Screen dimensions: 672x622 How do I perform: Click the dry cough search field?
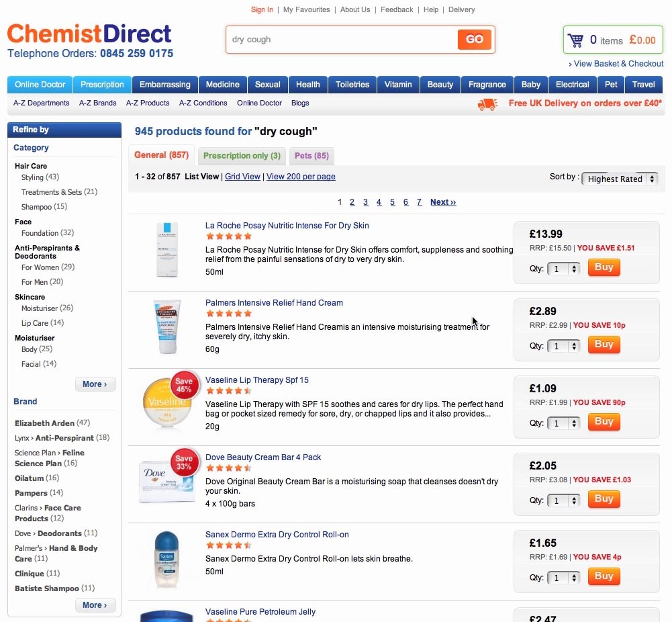click(x=341, y=40)
